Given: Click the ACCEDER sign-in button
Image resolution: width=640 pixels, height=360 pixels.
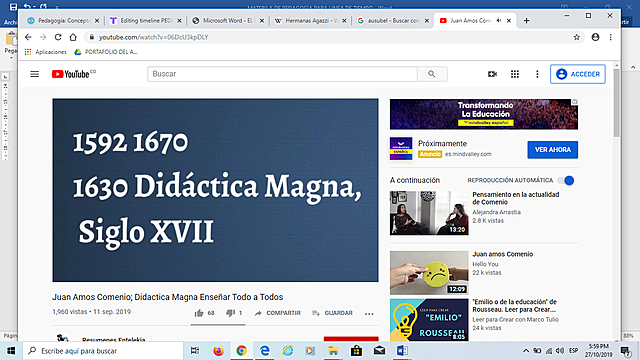Looking at the screenshot, I should point(578,74).
